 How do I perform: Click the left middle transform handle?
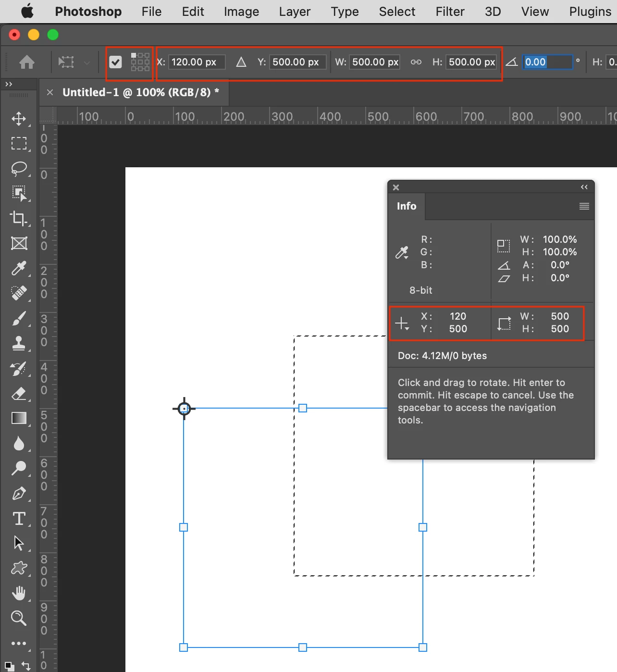tap(184, 527)
